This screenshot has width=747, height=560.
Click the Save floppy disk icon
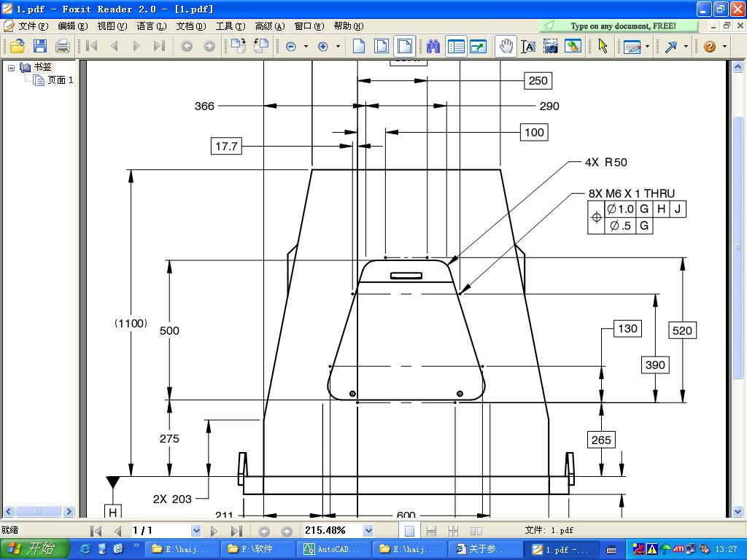click(x=40, y=46)
